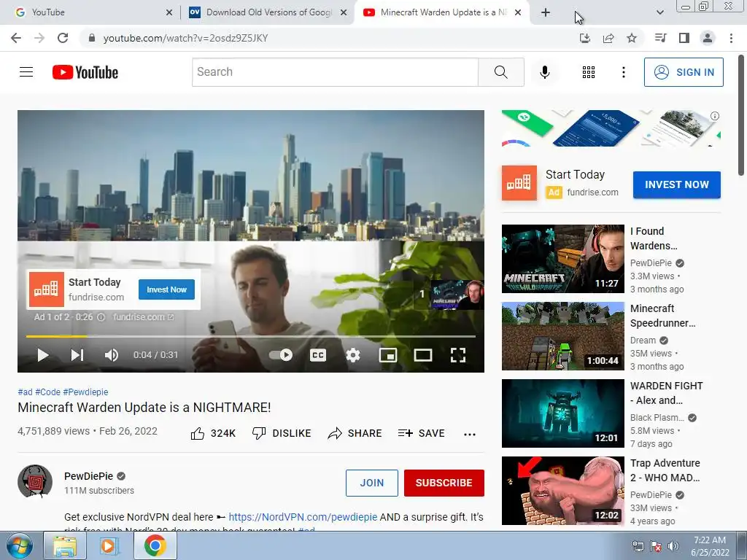The width and height of the screenshot is (747, 560).
Task: Play the video with the play button
Action: 43,355
